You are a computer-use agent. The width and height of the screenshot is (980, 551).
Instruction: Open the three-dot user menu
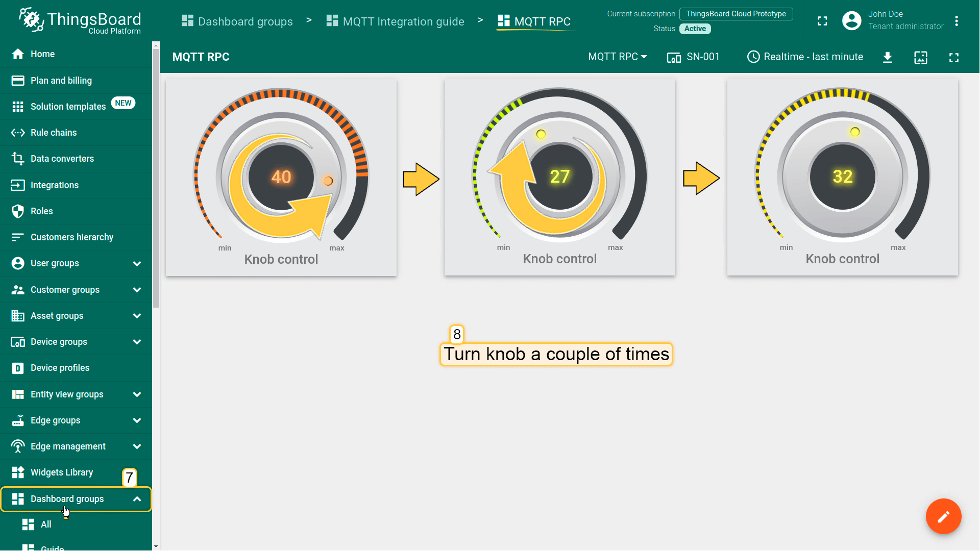click(x=957, y=21)
